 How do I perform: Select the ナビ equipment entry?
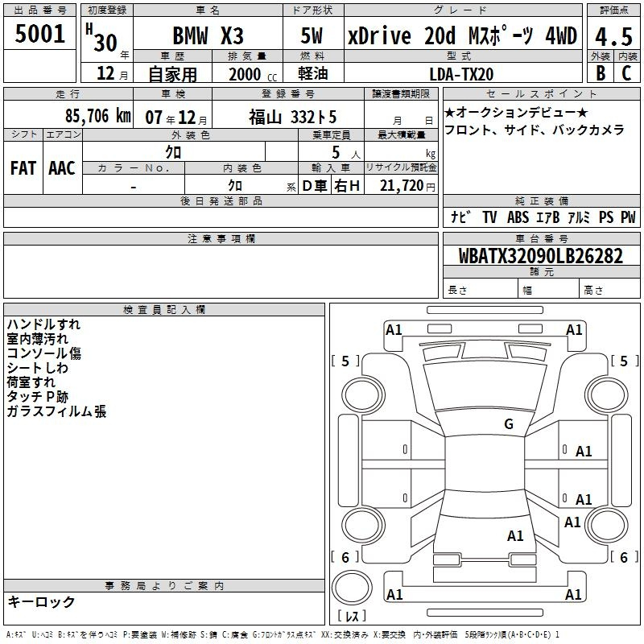(460, 217)
